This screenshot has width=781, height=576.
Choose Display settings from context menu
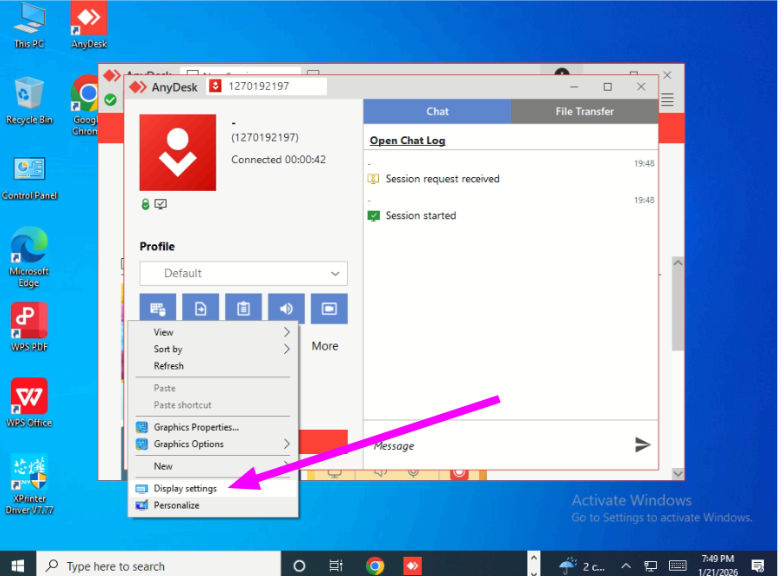coord(213,488)
